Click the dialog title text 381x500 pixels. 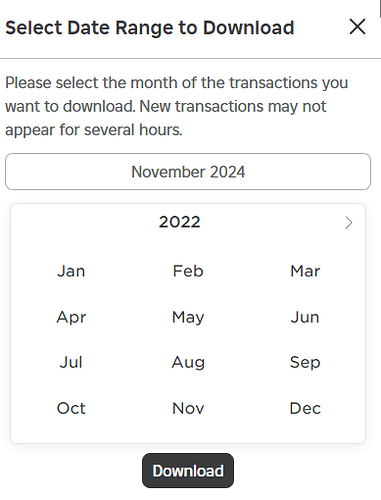[150, 27]
